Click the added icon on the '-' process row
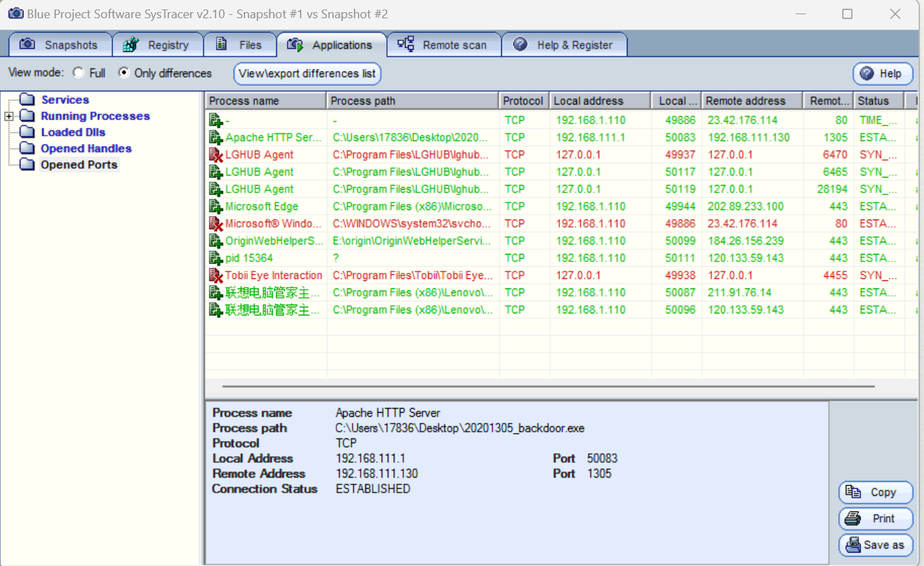 click(215, 120)
